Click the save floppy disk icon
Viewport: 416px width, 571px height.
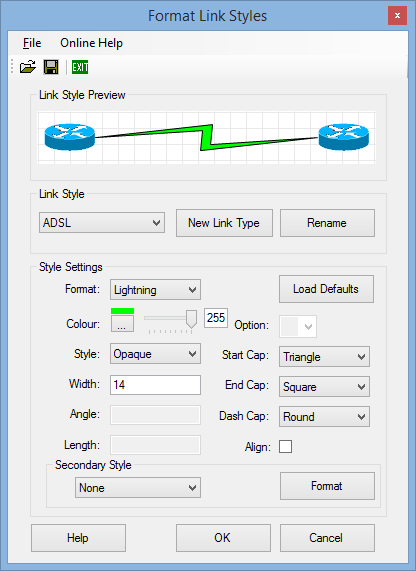51,67
